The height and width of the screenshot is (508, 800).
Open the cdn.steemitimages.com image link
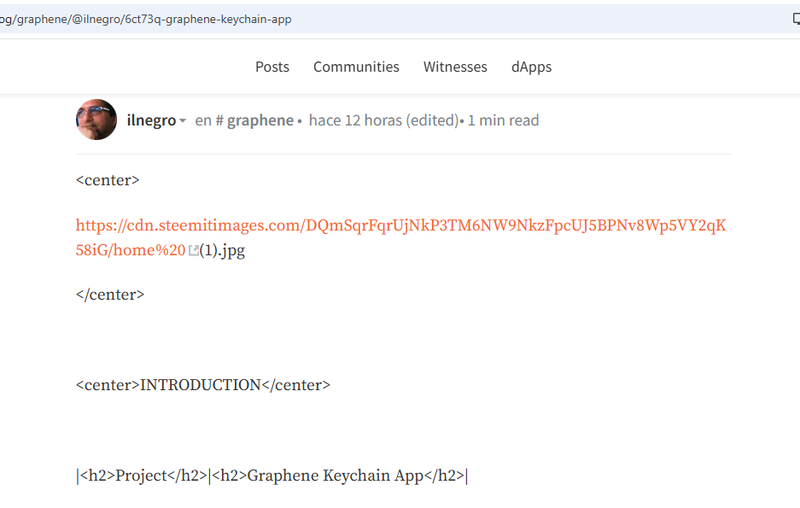(x=400, y=226)
